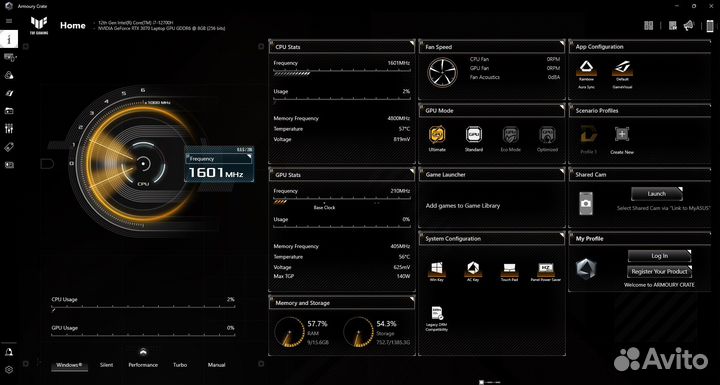The height and width of the screenshot is (385, 720).
Task: Launch the Shared Cam
Action: click(657, 194)
